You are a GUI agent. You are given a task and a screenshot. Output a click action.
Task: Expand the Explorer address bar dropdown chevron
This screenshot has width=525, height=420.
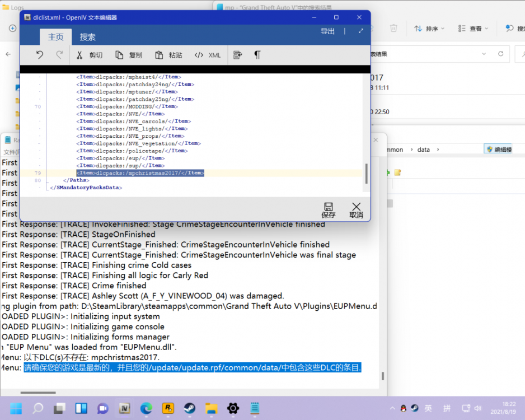(x=484, y=54)
